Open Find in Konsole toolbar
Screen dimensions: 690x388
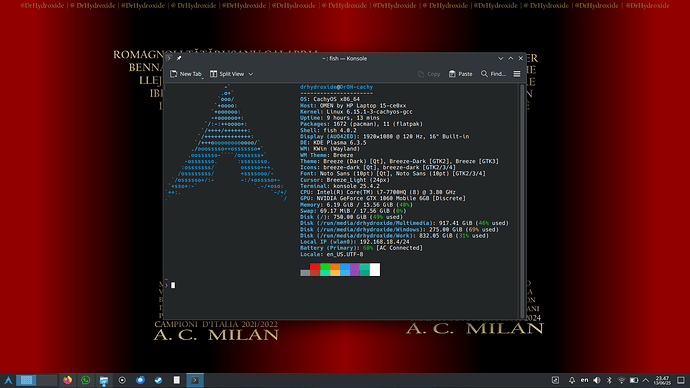pos(493,74)
